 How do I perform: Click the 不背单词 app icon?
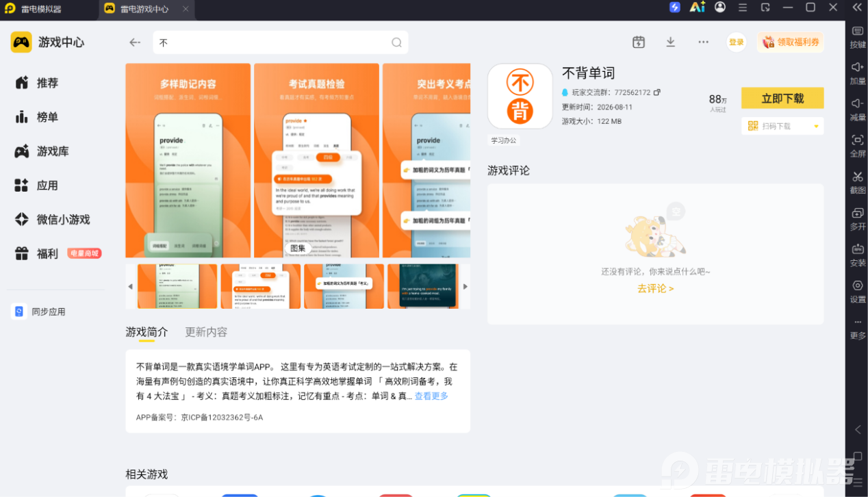(x=520, y=97)
